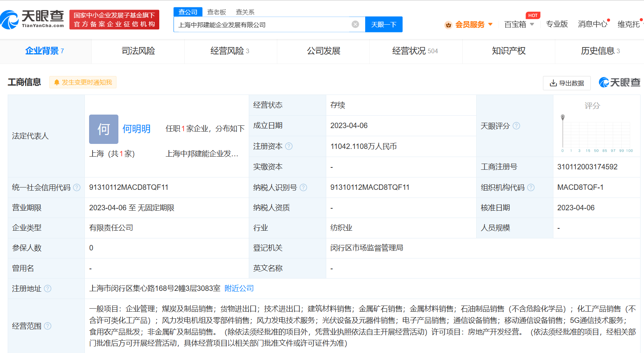Expand the 会员服务 dropdown arrow

tap(491, 24)
